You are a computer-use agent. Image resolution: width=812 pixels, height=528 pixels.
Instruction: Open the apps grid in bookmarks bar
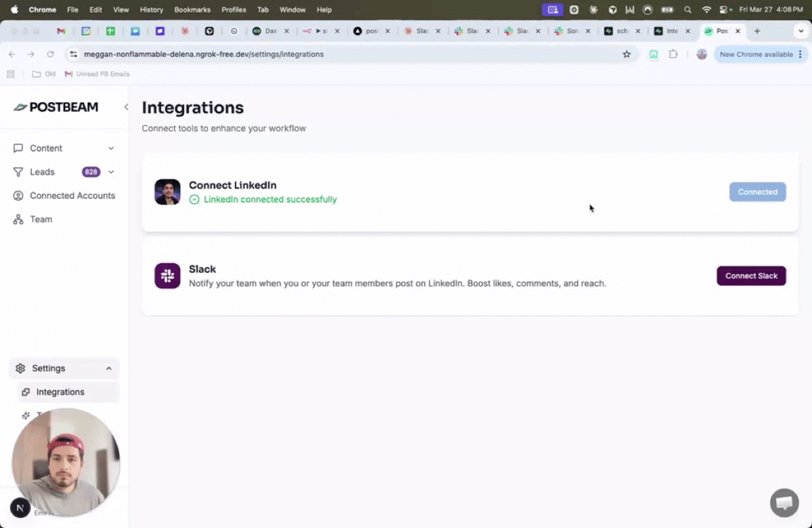tap(11, 74)
